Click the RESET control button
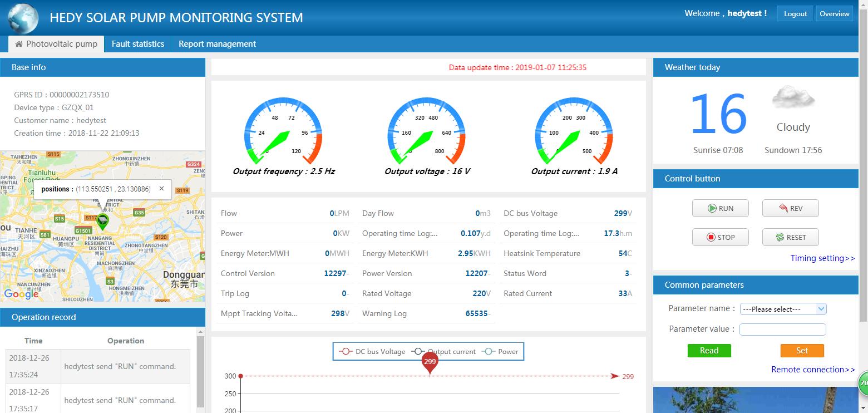The width and height of the screenshot is (868, 413). pyautogui.click(x=791, y=237)
